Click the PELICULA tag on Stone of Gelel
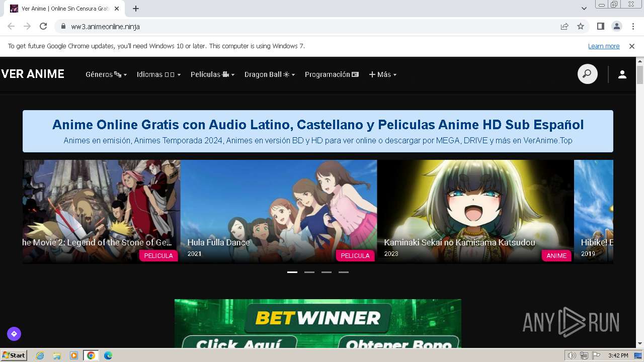The height and width of the screenshot is (362, 644). click(x=158, y=255)
